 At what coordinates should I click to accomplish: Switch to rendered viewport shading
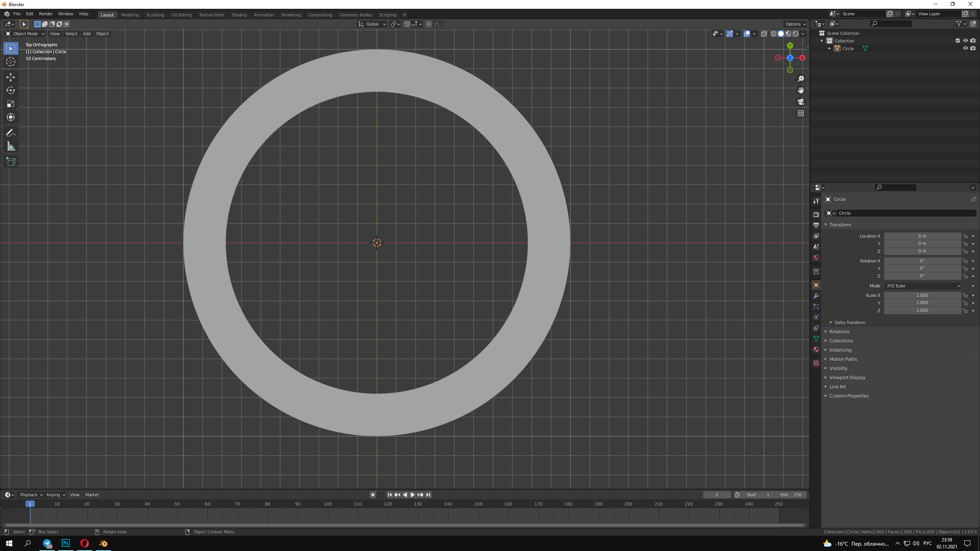click(795, 34)
